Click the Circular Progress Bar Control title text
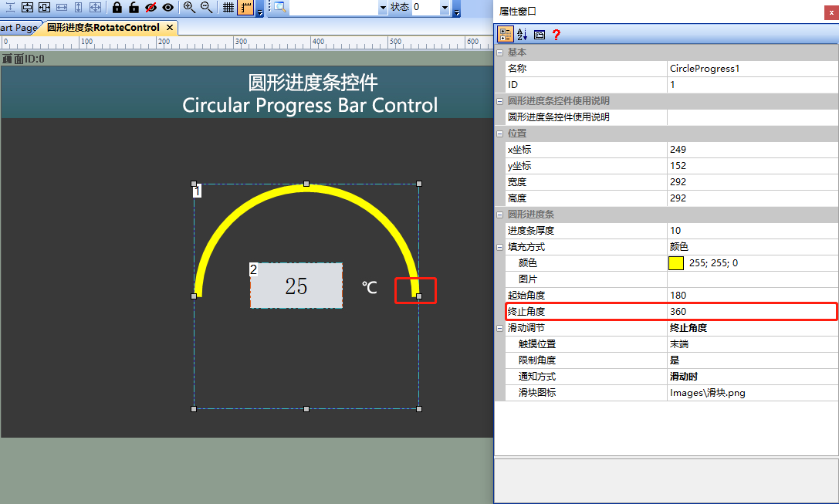The image size is (839, 504). point(310,106)
